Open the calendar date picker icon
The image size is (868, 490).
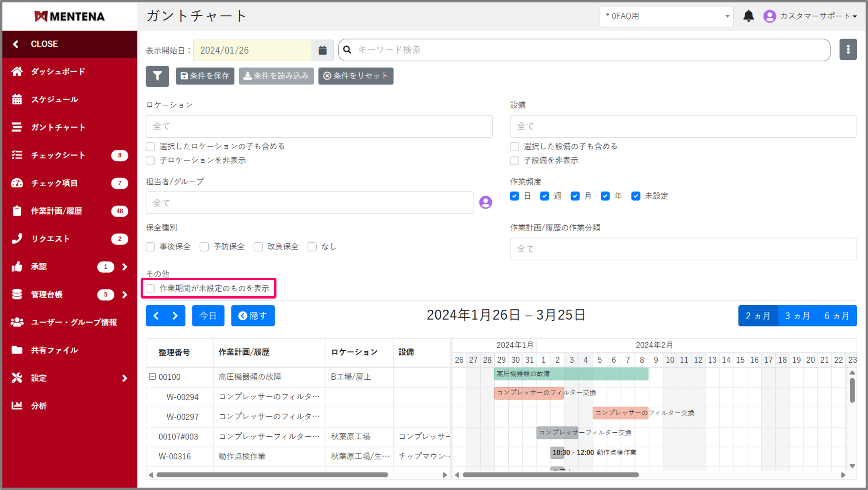click(x=322, y=50)
